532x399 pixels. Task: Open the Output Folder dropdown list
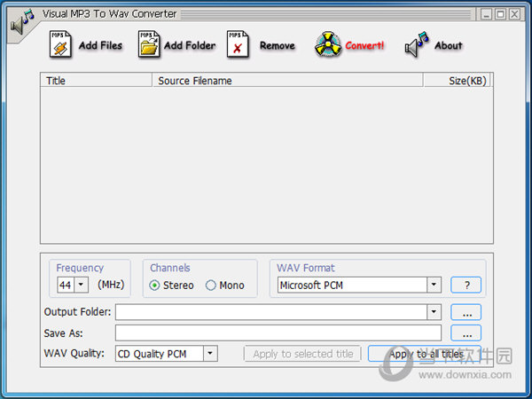click(x=434, y=312)
